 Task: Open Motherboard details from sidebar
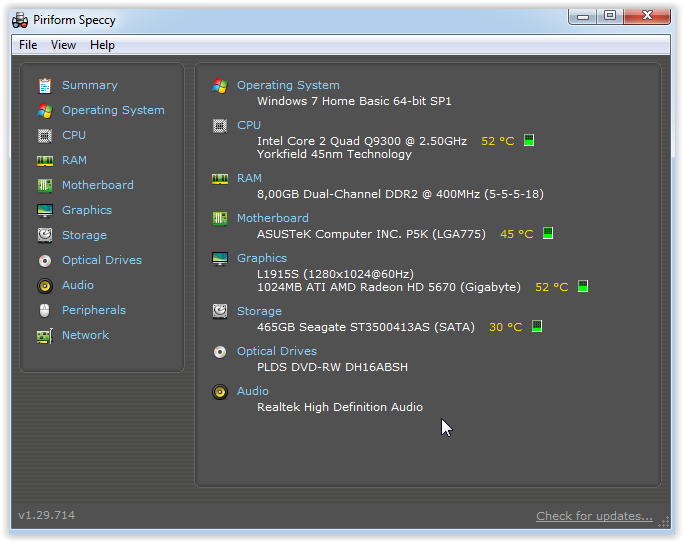pos(98,185)
